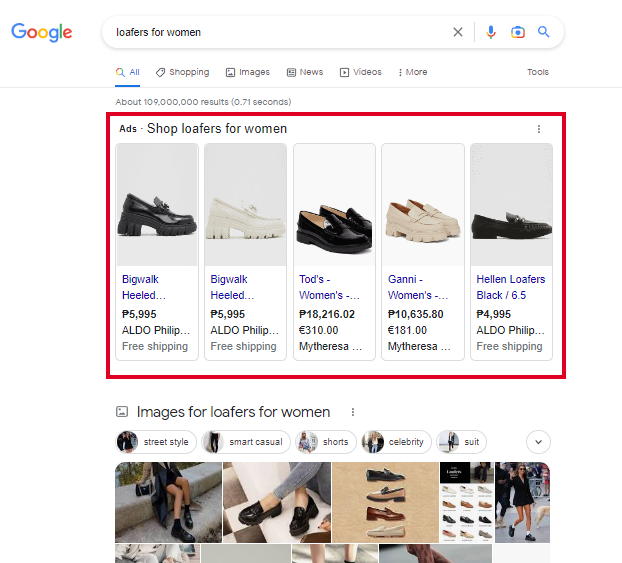Expand more image filter chips chevron
The width and height of the screenshot is (622, 563).
tap(538, 442)
